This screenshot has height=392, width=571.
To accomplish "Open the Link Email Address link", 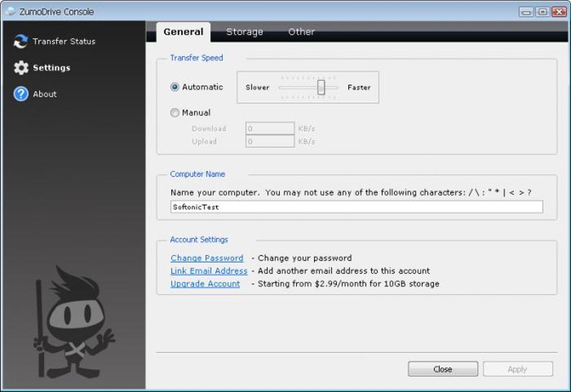I will pyautogui.click(x=209, y=271).
